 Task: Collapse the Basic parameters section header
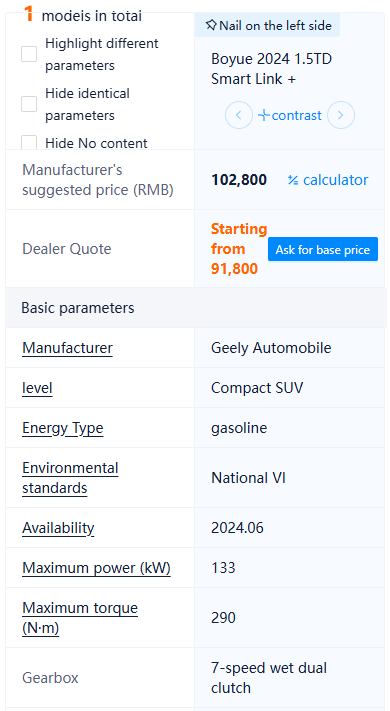pyautogui.click(x=196, y=308)
